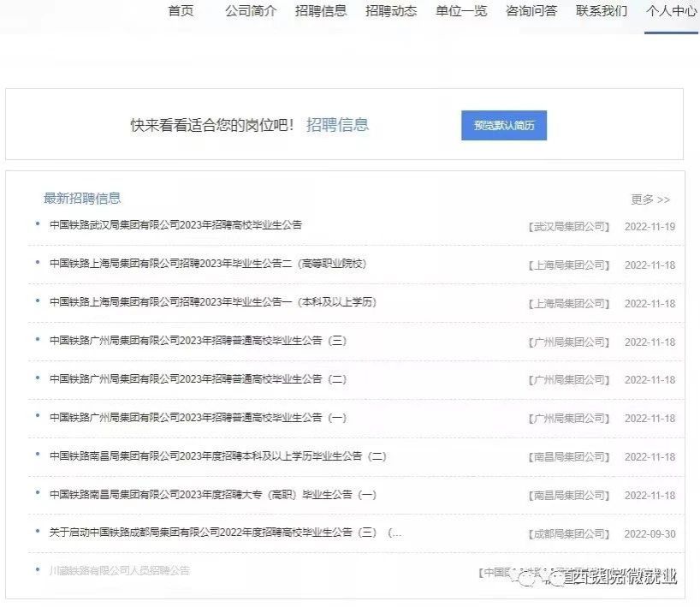The width and height of the screenshot is (700, 607).
Task: Open the 成都局集团 2022 recruitment notice (三)
Action: pyautogui.click(x=225, y=533)
